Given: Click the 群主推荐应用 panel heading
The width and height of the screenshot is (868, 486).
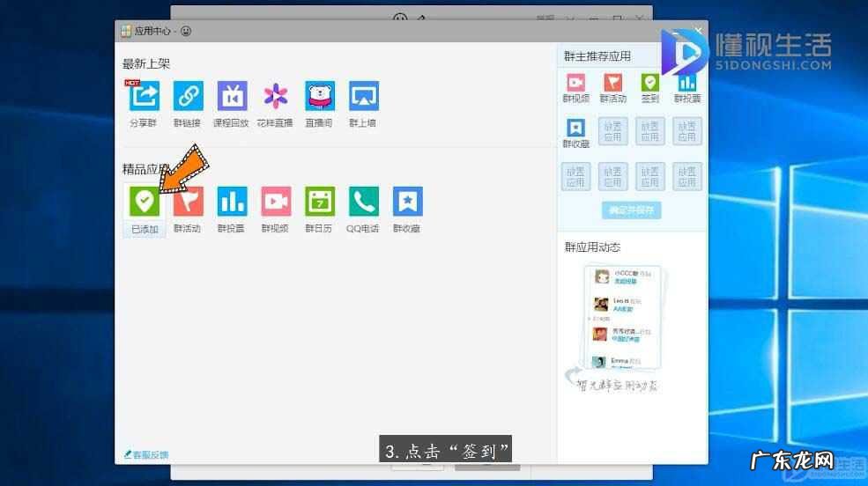Looking at the screenshot, I should (x=597, y=56).
